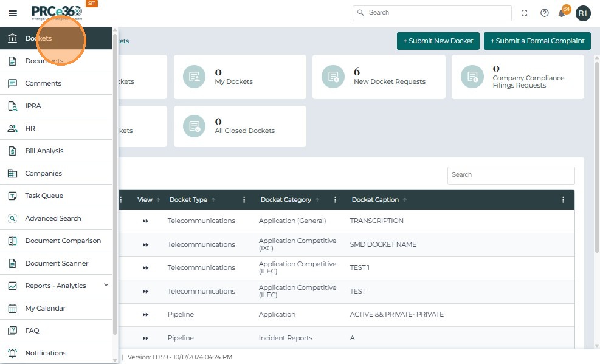Click the My Calendar sidebar icon
The image size is (600, 364).
(12, 308)
